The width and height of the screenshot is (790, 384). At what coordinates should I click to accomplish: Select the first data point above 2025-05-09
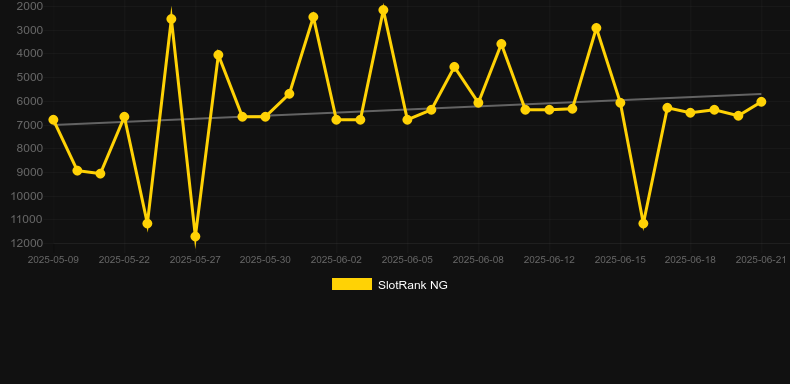click(x=53, y=120)
